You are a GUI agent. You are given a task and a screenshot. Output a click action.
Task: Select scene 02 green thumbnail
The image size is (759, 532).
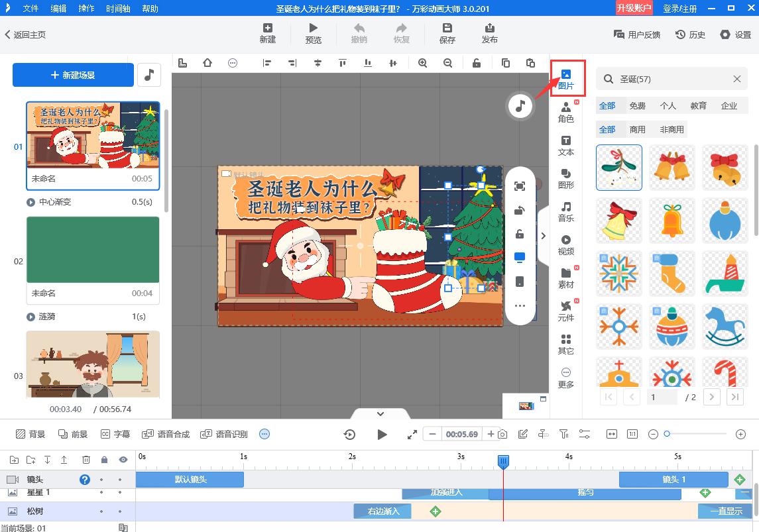(x=93, y=250)
